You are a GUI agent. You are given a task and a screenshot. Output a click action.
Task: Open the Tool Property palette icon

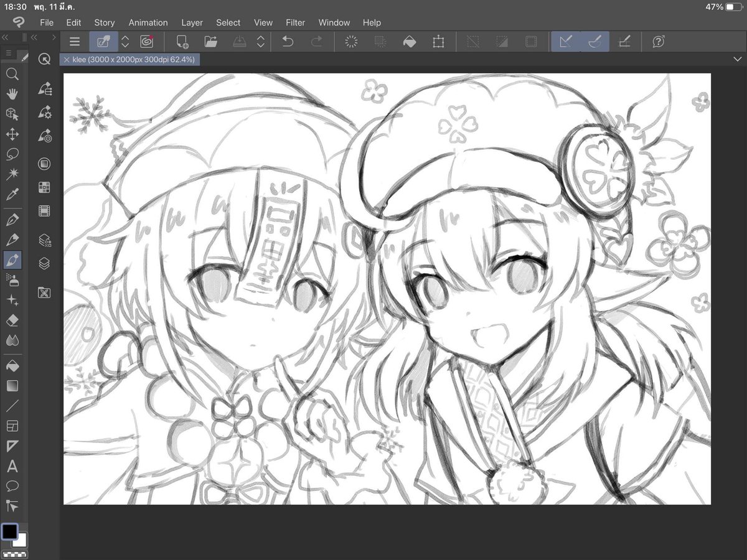44,112
